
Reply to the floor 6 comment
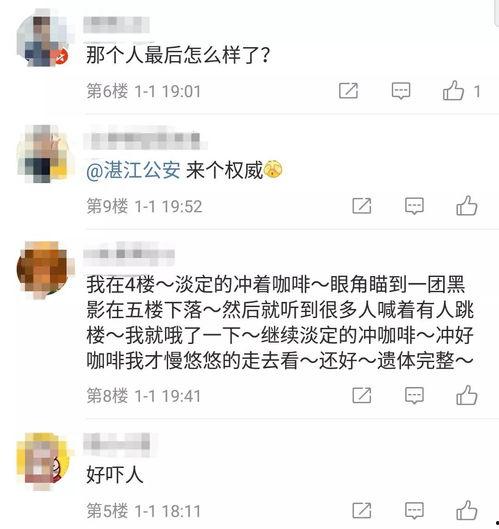(x=400, y=91)
